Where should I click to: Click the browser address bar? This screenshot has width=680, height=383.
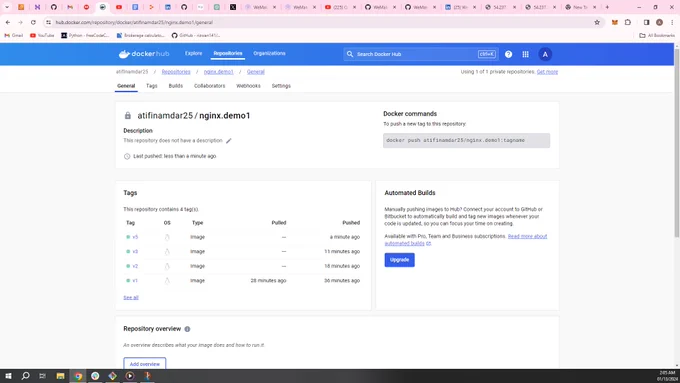tap(321, 22)
